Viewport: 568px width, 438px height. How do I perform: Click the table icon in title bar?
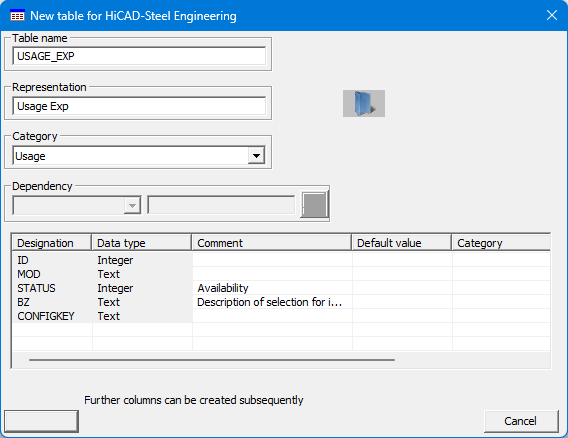click(17, 16)
